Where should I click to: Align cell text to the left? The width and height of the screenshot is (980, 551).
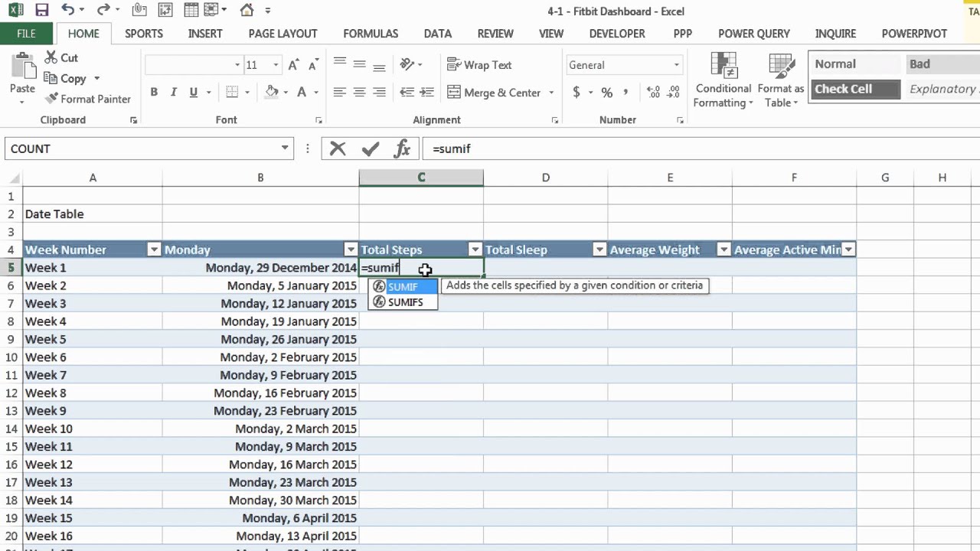(x=339, y=93)
